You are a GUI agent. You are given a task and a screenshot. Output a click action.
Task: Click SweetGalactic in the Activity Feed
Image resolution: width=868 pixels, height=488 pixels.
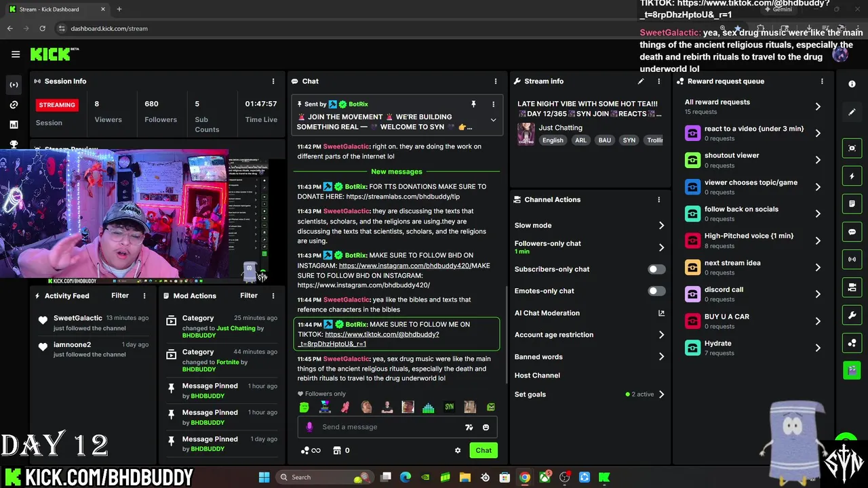pos(78,318)
